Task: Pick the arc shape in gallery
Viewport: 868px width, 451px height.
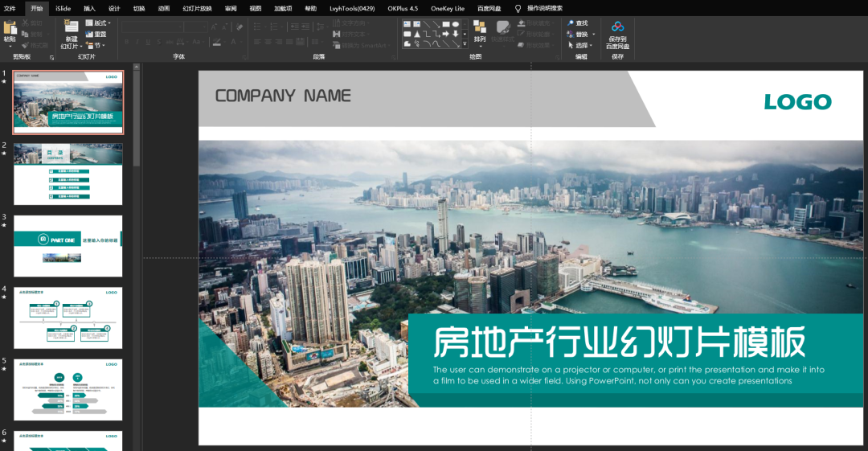Action: point(426,43)
